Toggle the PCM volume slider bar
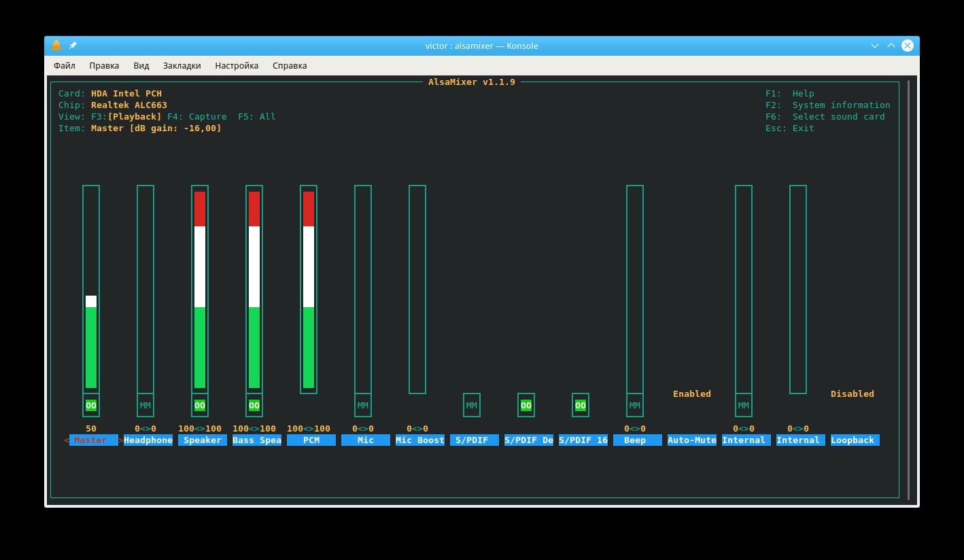 (309, 290)
